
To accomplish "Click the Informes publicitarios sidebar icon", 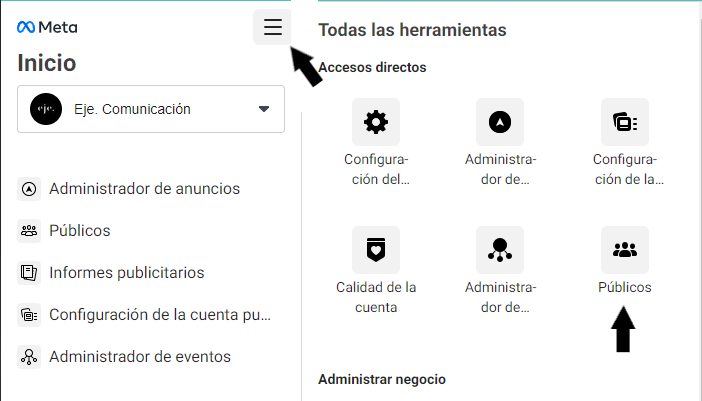I will [x=29, y=272].
